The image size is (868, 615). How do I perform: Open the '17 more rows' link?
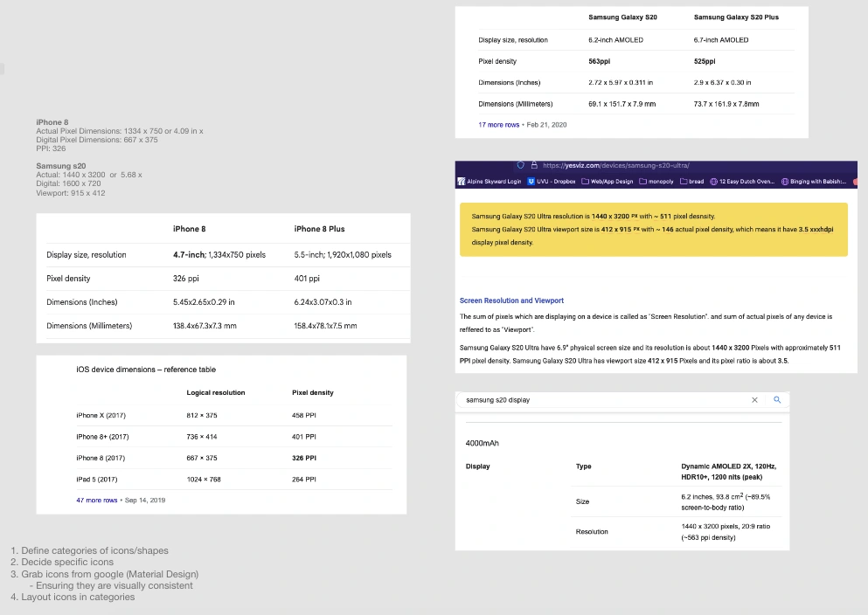point(499,125)
